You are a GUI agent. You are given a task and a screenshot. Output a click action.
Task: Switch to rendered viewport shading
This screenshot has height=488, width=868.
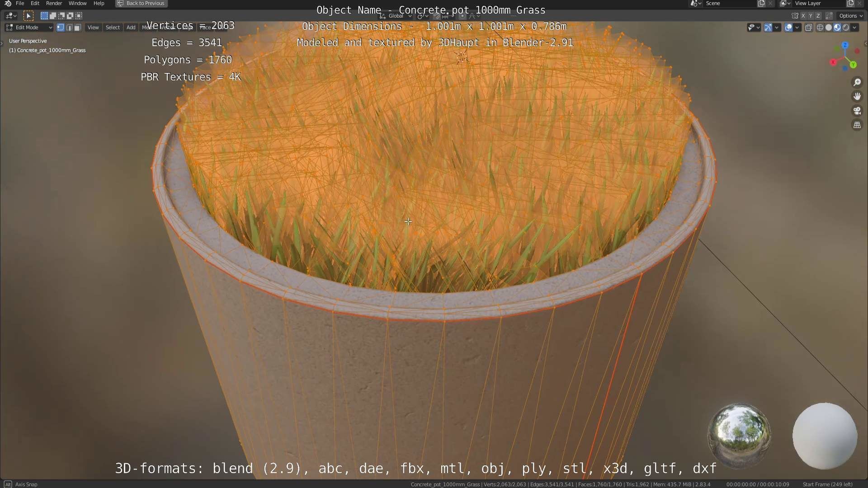click(x=846, y=28)
